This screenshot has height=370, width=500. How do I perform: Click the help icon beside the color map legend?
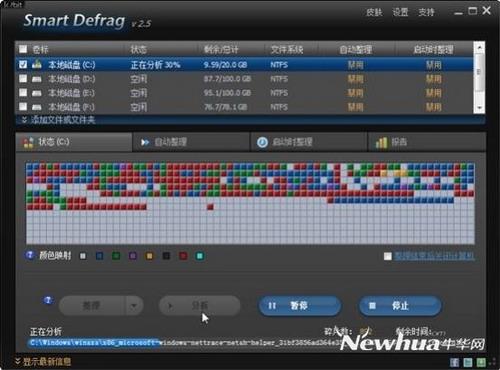click(x=30, y=255)
